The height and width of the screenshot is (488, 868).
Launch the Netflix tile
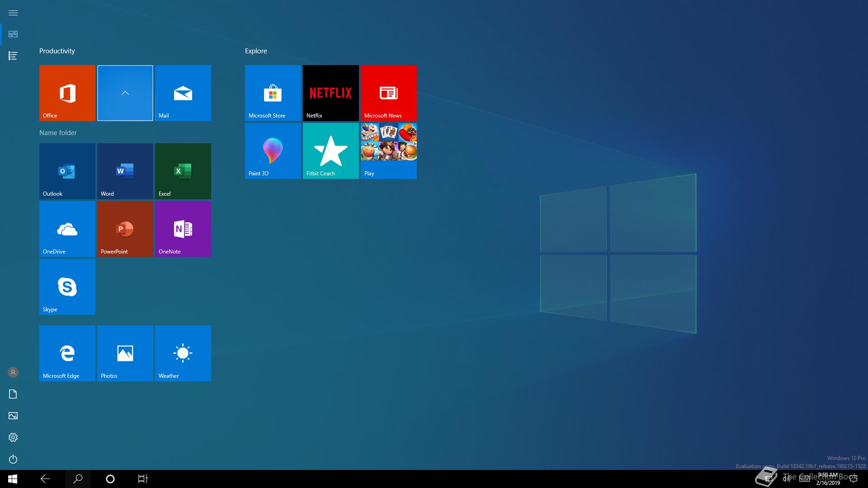(331, 93)
